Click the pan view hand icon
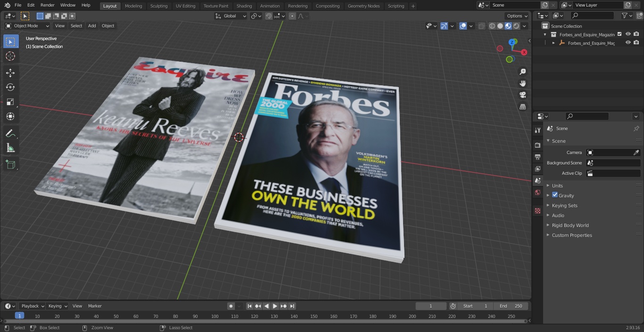644x332 pixels. tap(522, 83)
